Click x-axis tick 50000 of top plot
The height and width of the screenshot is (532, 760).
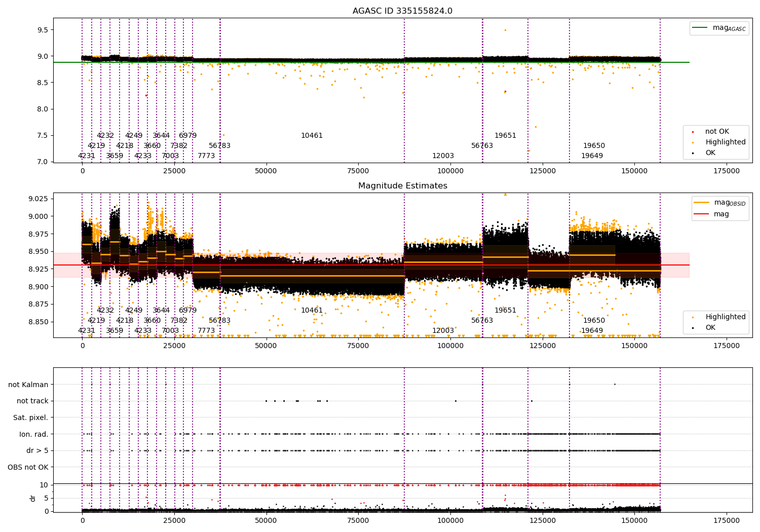coord(266,171)
